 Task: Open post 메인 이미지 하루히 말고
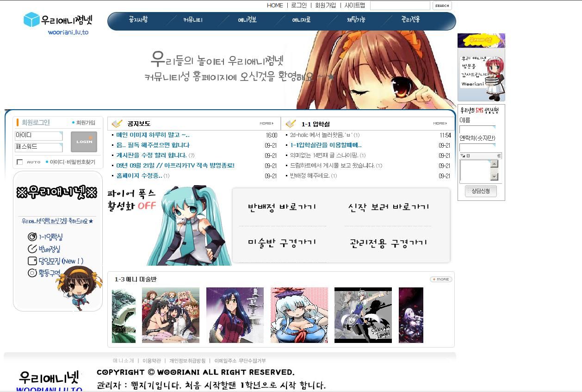153,135
